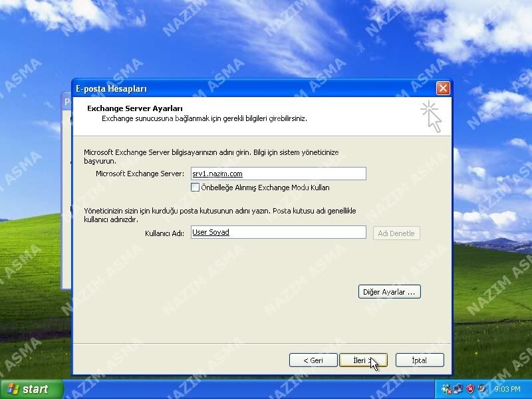
Task: Close the E-posta Hesapları dialog
Action: (443, 88)
